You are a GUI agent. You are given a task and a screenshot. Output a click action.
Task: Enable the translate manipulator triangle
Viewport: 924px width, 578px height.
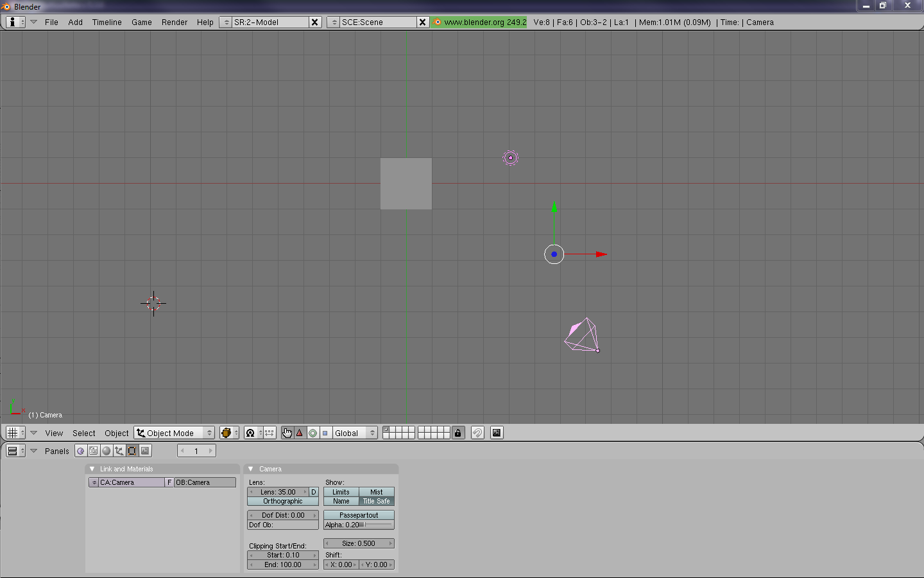tap(300, 433)
